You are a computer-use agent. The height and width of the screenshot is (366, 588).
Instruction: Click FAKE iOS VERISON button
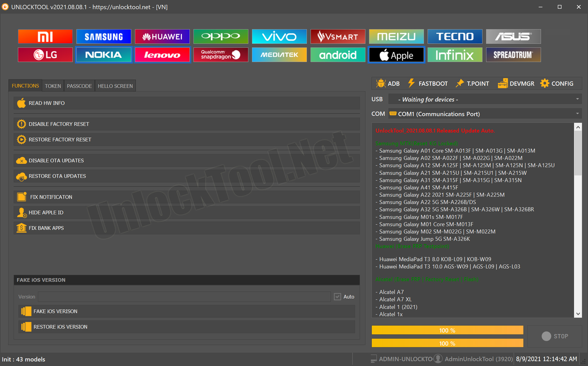click(x=187, y=311)
